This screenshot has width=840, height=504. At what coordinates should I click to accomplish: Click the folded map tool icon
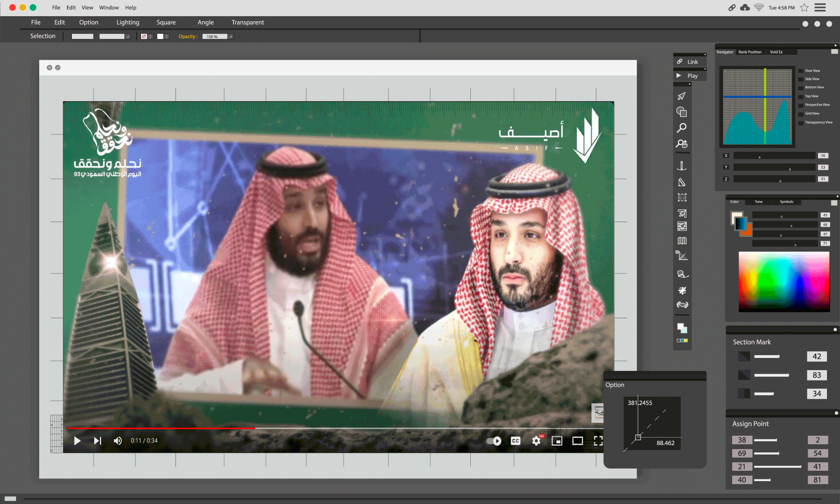pos(682,241)
